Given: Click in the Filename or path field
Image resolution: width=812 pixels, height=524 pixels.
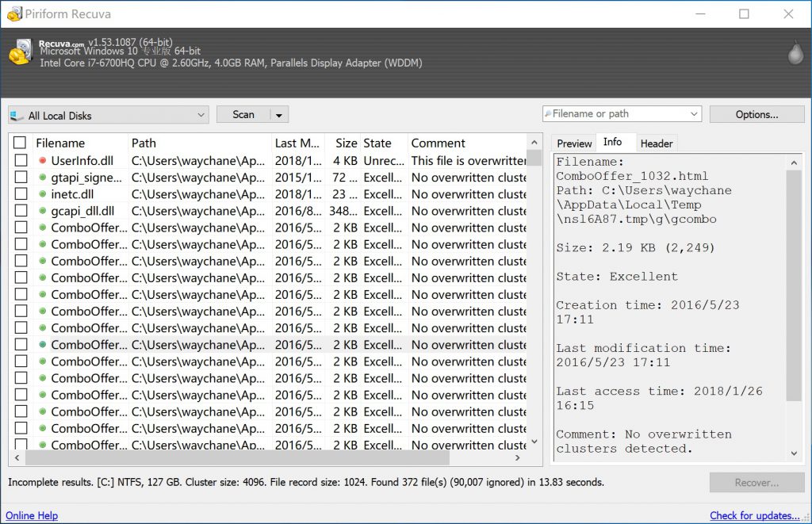Looking at the screenshot, I should [x=616, y=114].
